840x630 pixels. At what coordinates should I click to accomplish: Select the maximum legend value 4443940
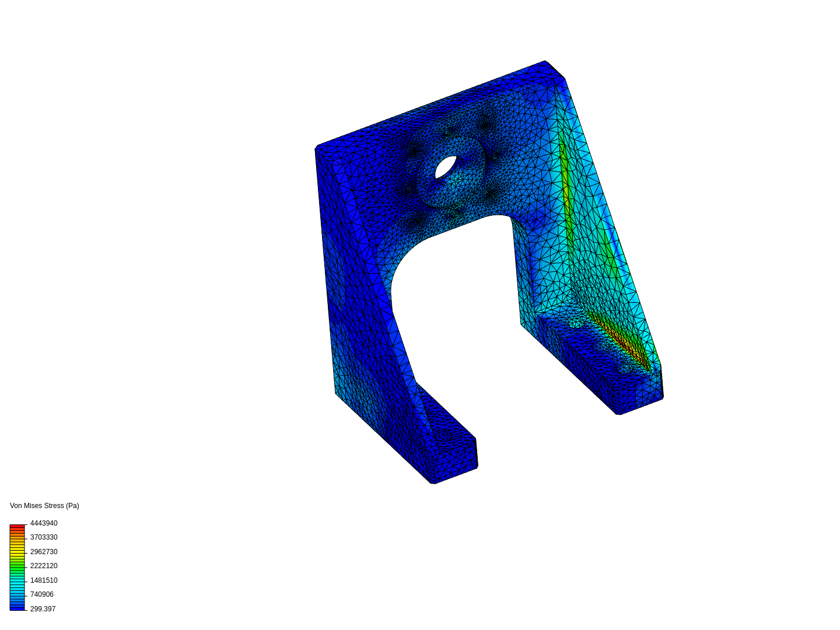pos(44,523)
